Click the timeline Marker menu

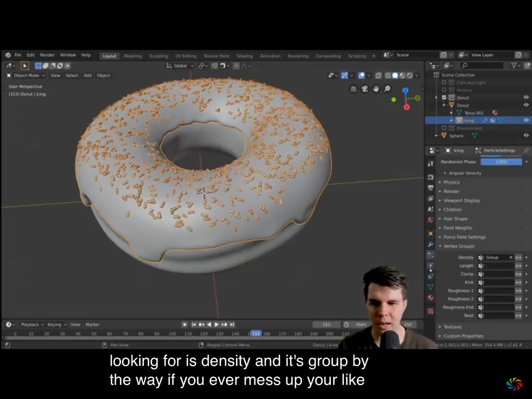point(92,325)
